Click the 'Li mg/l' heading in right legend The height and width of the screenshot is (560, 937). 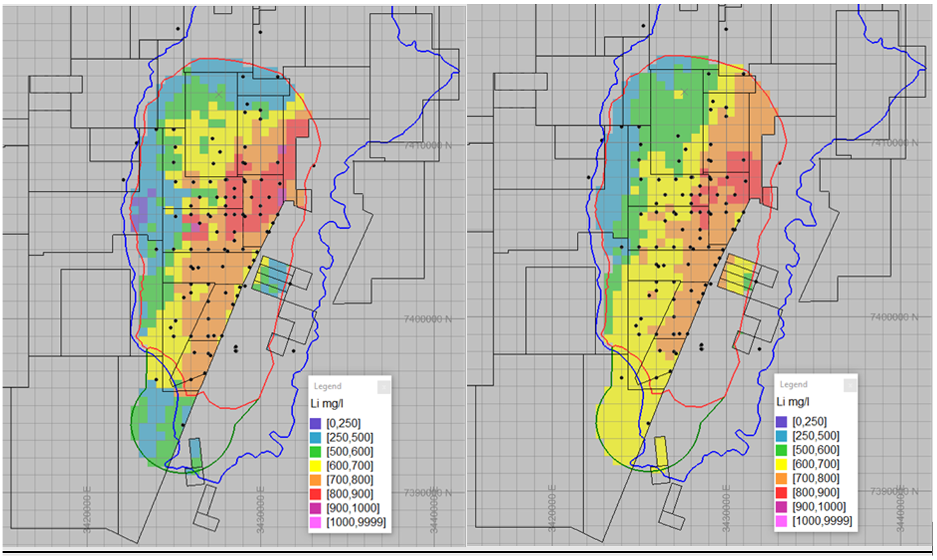click(793, 402)
